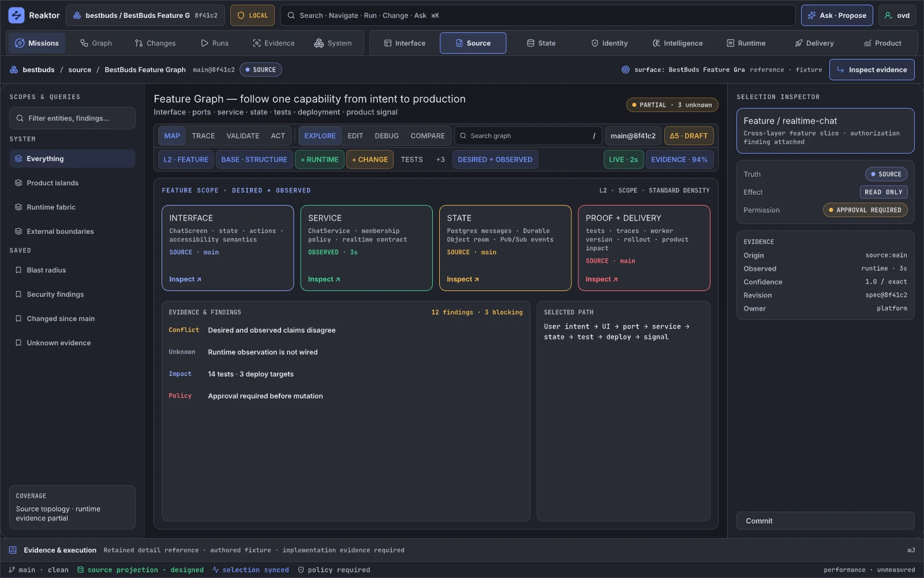Click Inspect on the PROOF + DELIVERY card
This screenshot has width=924, height=578.
click(601, 279)
